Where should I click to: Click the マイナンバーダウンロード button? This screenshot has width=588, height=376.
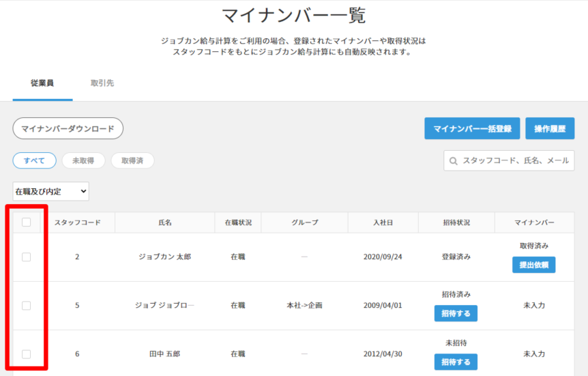[x=68, y=128]
